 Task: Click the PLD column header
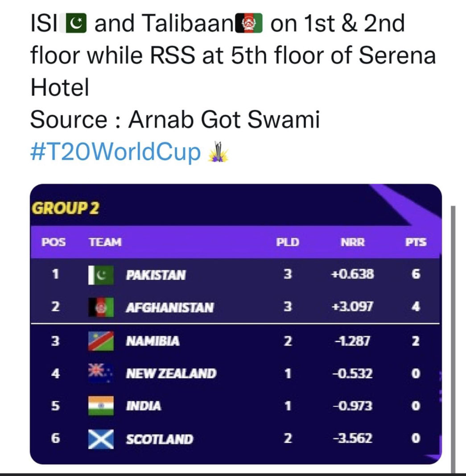coord(288,242)
